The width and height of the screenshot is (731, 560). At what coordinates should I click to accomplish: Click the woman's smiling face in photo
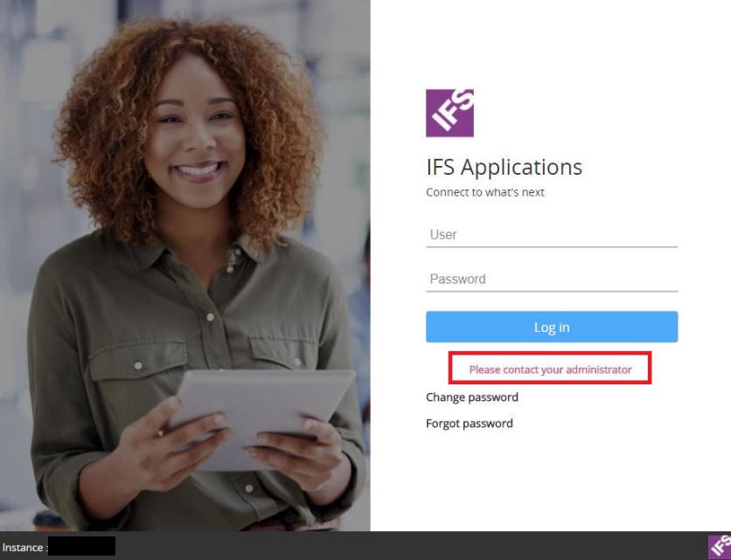coord(196,137)
